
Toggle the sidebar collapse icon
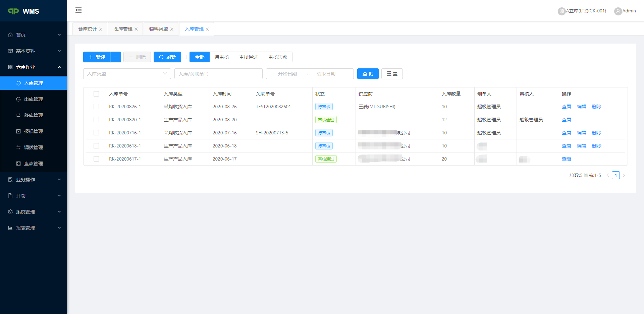[78, 10]
